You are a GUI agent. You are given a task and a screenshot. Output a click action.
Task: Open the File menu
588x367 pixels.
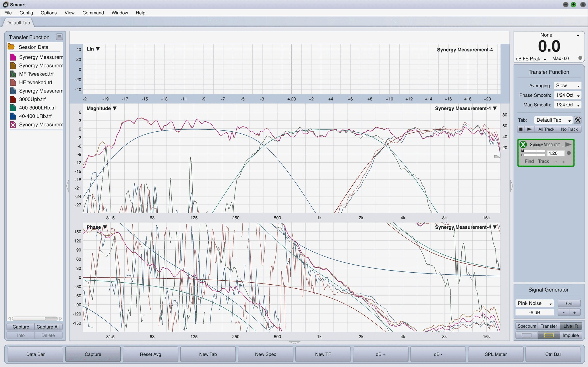tap(8, 13)
